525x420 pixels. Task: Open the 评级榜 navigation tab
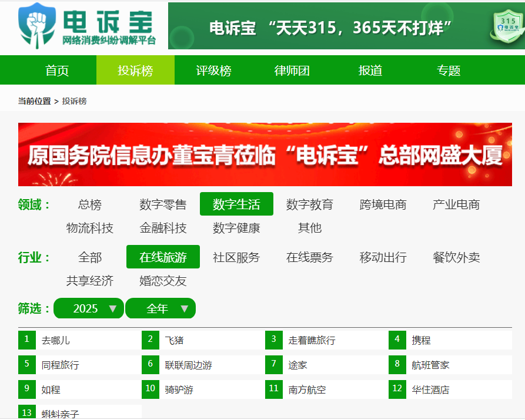point(213,70)
